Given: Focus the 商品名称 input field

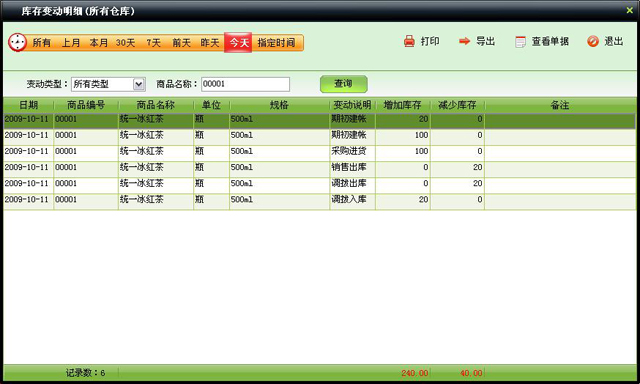Looking at the screenshot, I should point(245,84).
